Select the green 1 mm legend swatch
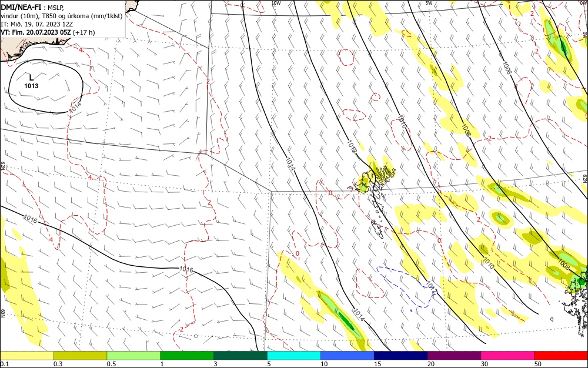 187,356
